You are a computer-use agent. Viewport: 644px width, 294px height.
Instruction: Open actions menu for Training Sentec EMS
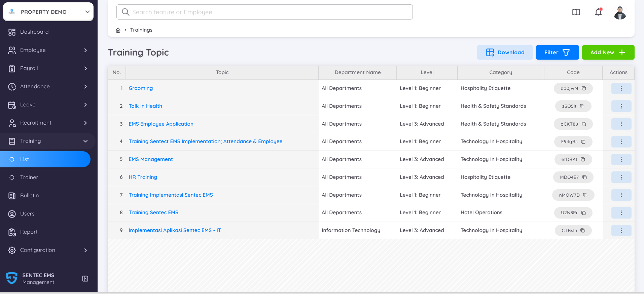(x=621, y=213)
